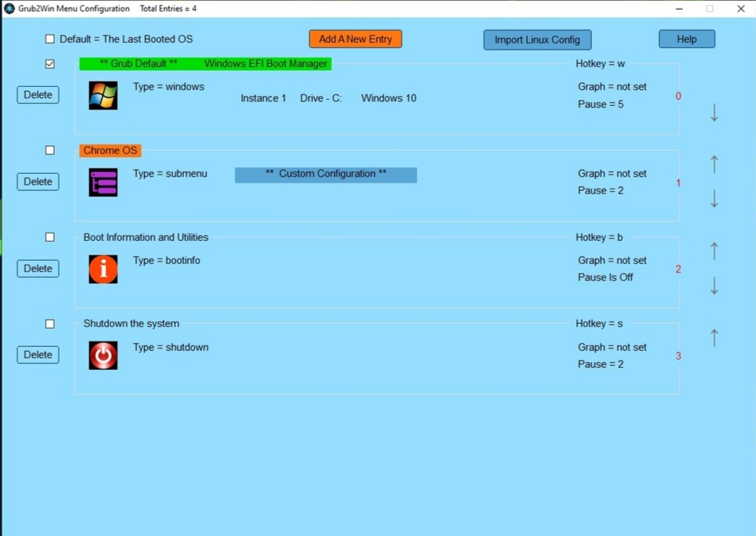Close the Grub2Win Menu Configuration window
This screenshot has height=536, width=756.
741,8
